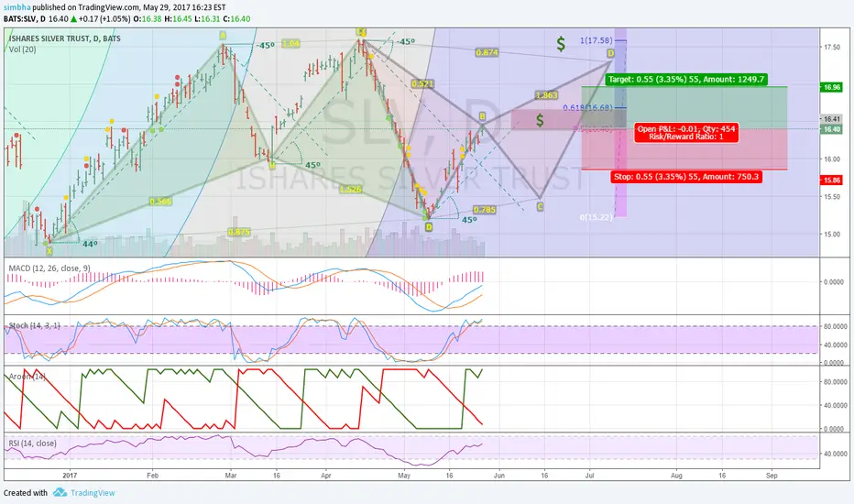Select the Vol (20) indicator label
Screen dimensions: 854x504
click(x=23, y=49)
